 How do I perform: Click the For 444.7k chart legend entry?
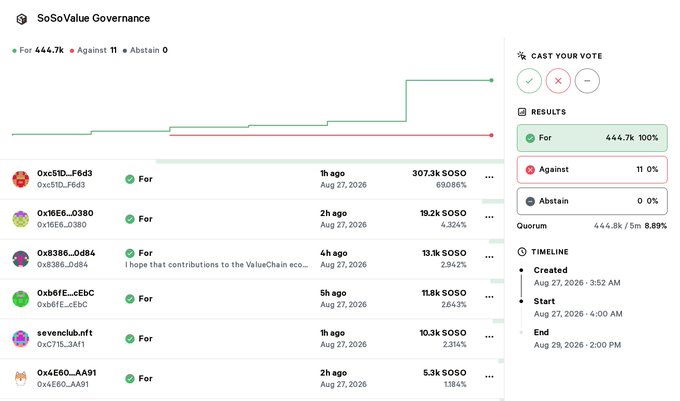click(38, 50)
